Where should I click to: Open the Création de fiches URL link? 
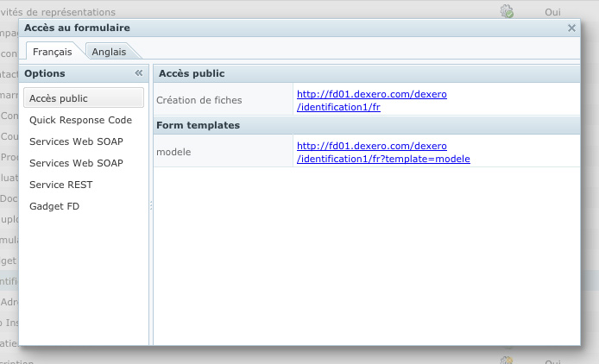(371, 100)
